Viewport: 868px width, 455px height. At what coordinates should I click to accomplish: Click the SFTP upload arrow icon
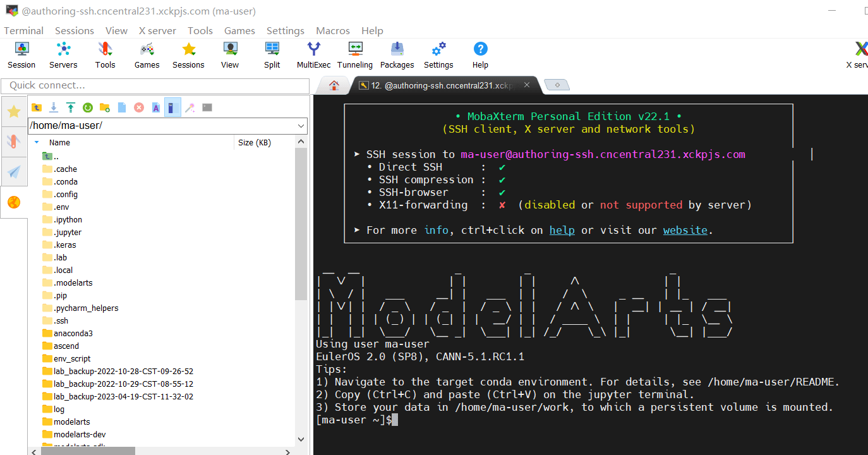point(71,107)
